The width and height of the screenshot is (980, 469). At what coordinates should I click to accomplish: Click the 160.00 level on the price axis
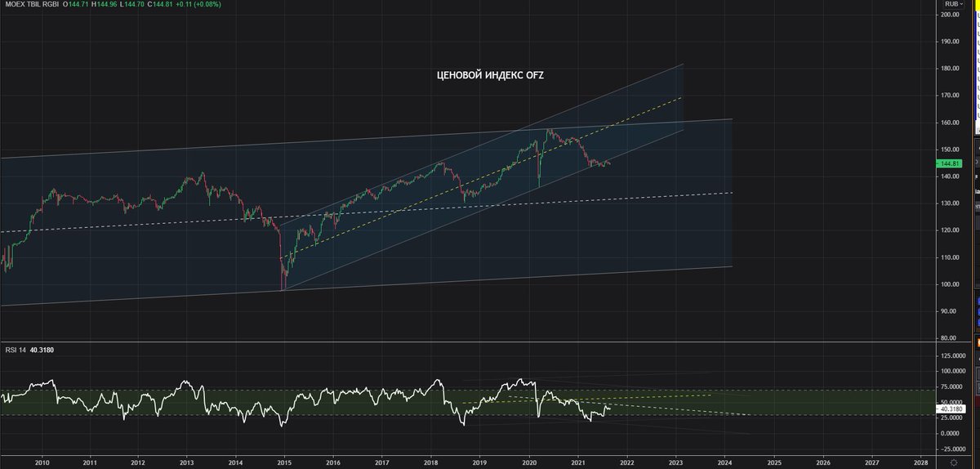point(949,123)
